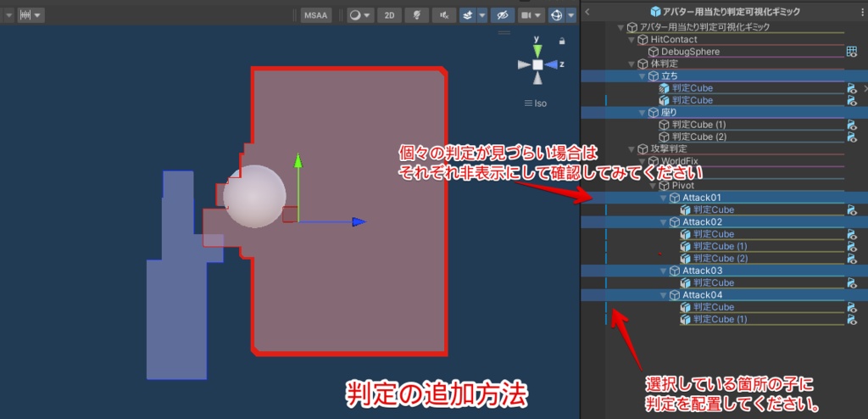Screen dimensions: 868x419
Task: Click the center cube of the orientation gizmo
Action: (x=537, y=64)
